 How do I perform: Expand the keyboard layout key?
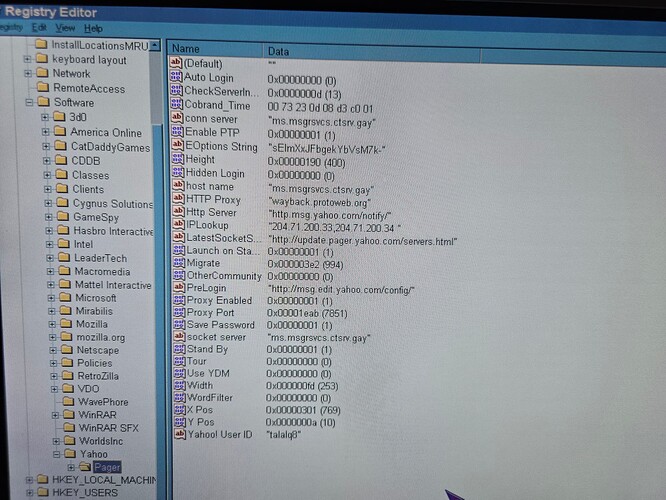coord(27,59)
